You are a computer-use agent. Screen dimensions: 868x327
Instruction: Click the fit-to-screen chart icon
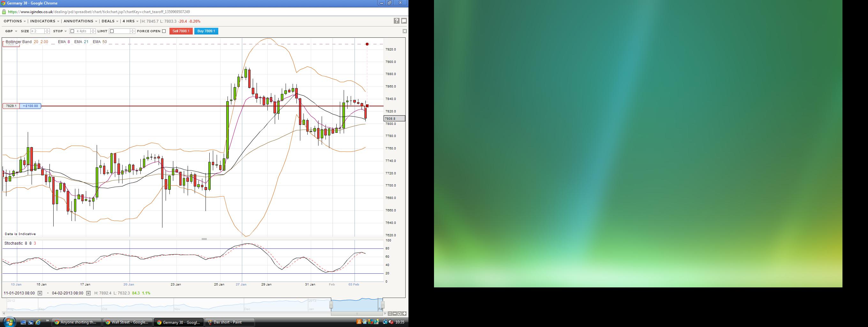coord(390,314)
